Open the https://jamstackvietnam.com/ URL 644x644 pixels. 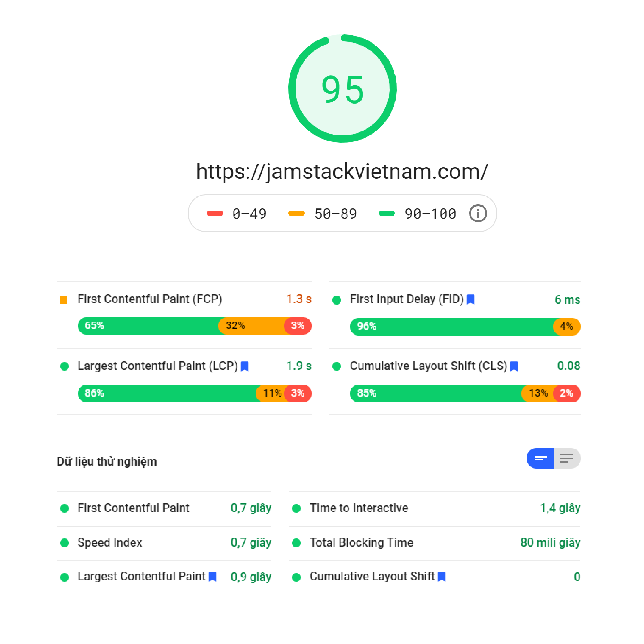[342, 172]
